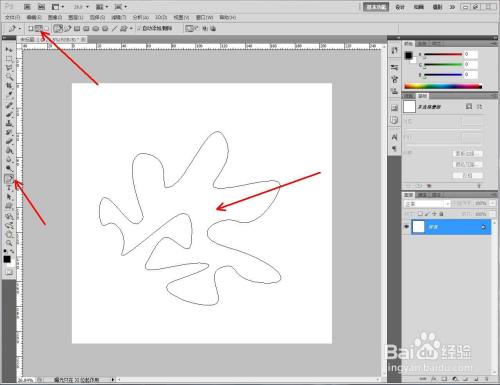Select the Clone Stamp tool
This screenshot has height=385, width=500.
(x=9, y=124)
